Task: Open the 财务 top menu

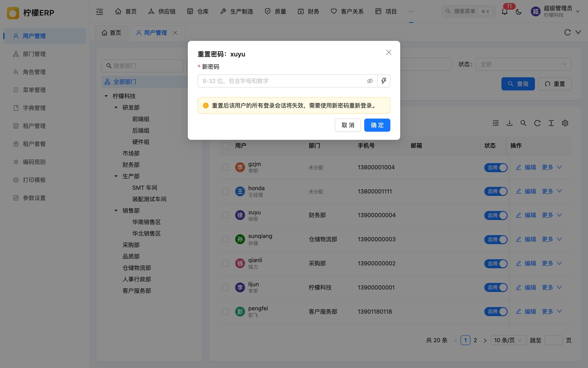Action: [x=308, y=11]
